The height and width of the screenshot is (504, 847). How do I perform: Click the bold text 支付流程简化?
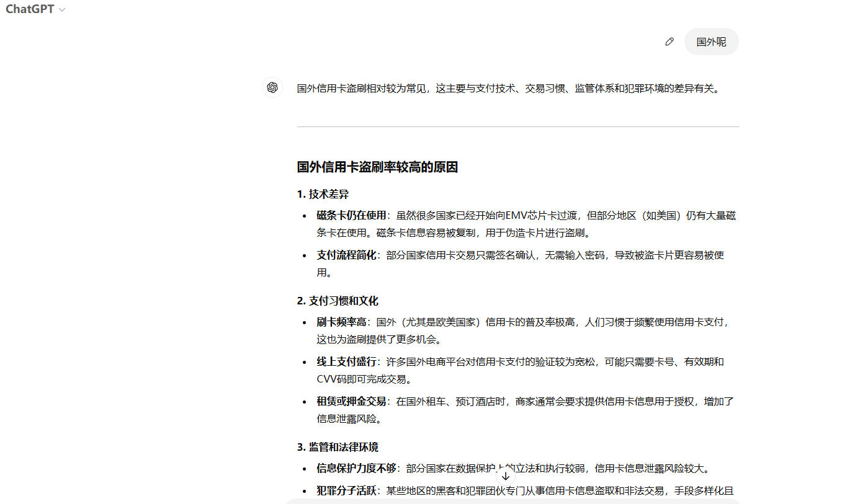pos(346,255)
